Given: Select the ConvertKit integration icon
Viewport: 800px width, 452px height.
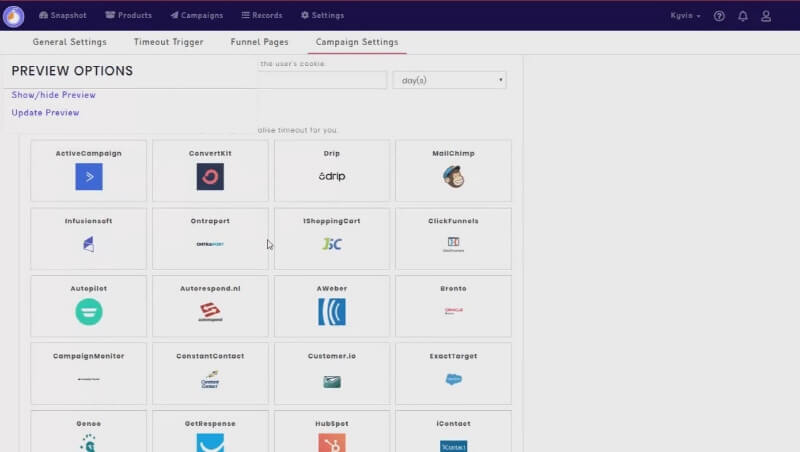Looking at the screenshot, I should [210, 177].
